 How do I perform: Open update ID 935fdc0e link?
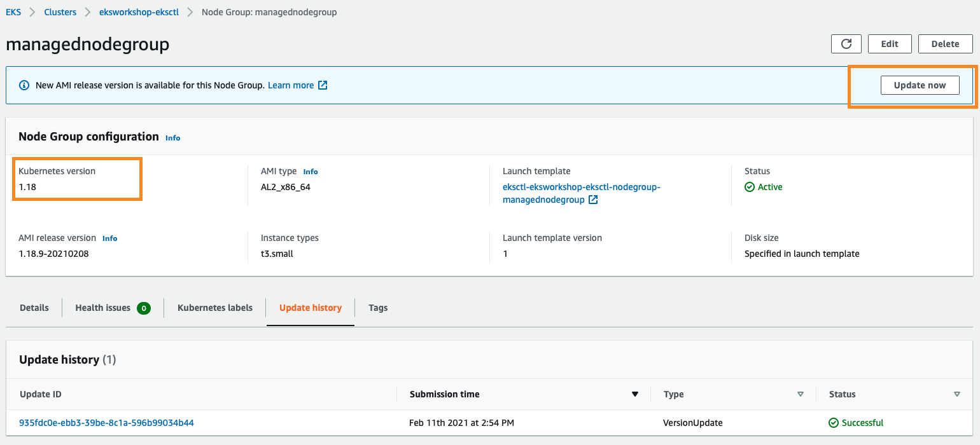[x=106, y=423]
